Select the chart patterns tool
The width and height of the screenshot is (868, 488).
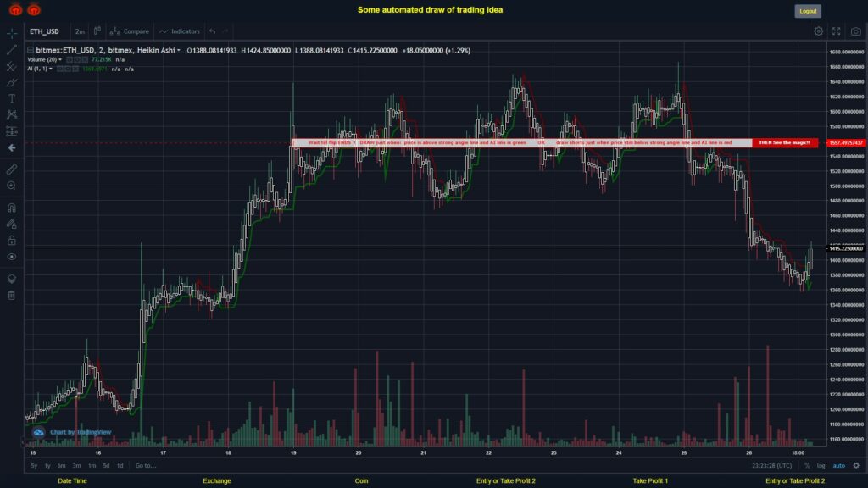click(x=12, y=114)
